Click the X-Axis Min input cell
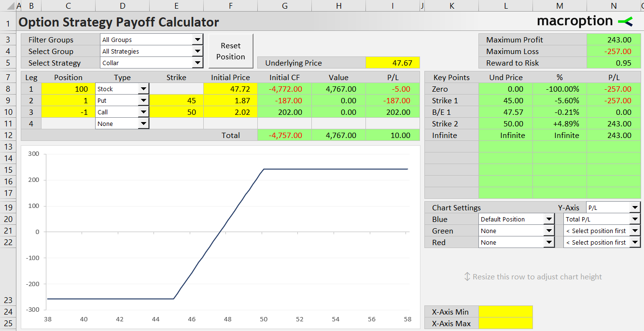 point(505,312)
